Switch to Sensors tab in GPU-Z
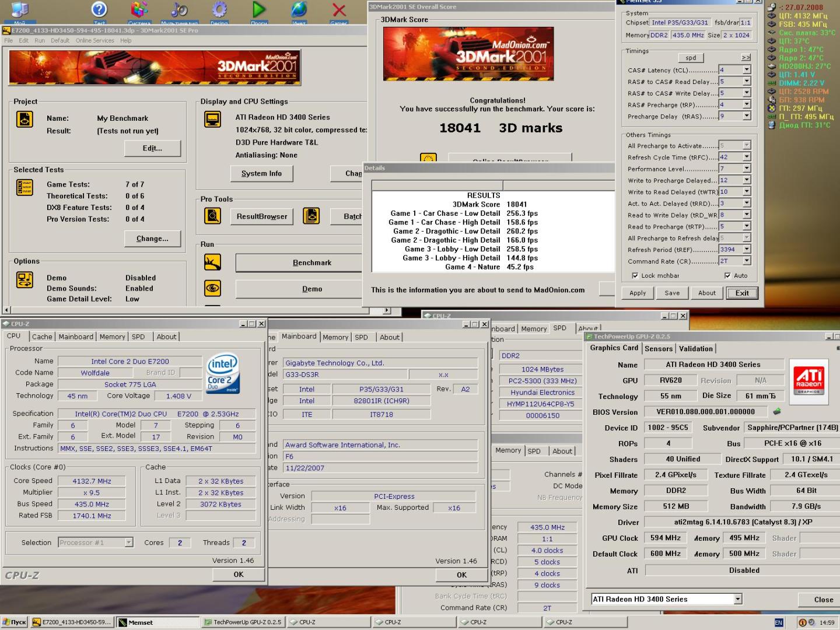The width and height of the screenshot is (840, 630). 659,349
